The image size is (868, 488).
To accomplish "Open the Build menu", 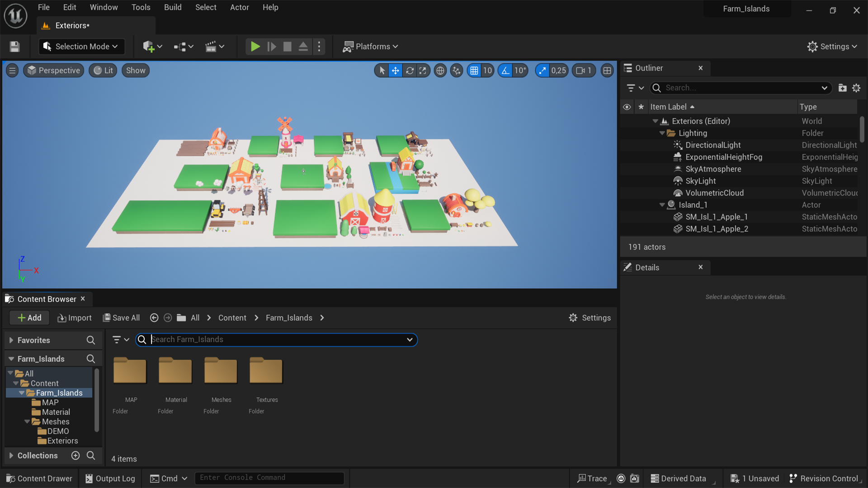I will (172, 7).
